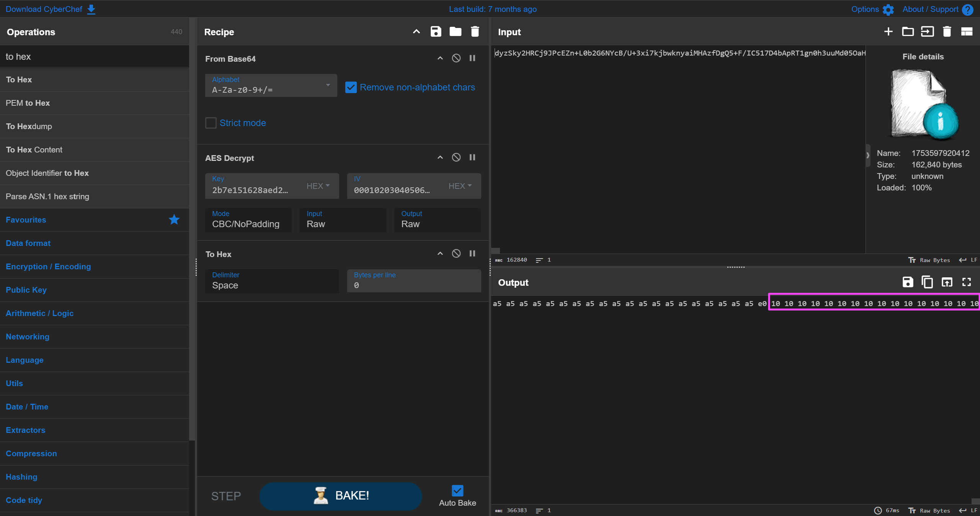980x516 pixels.
Task: Disable the AES Decrypt operation
Action: [456, 157]
